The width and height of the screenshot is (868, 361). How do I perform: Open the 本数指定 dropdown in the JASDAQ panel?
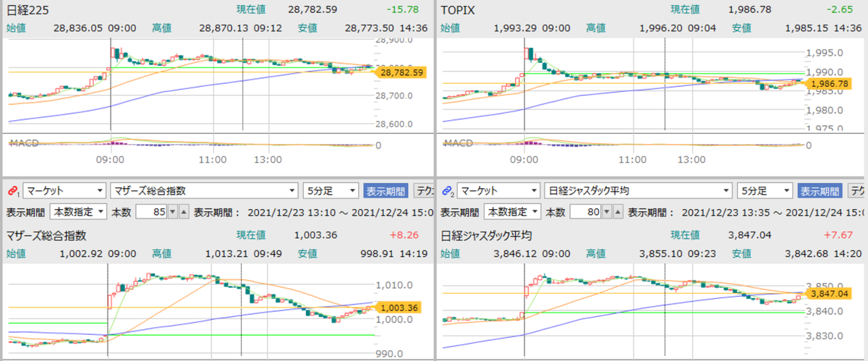coord(511,212)
